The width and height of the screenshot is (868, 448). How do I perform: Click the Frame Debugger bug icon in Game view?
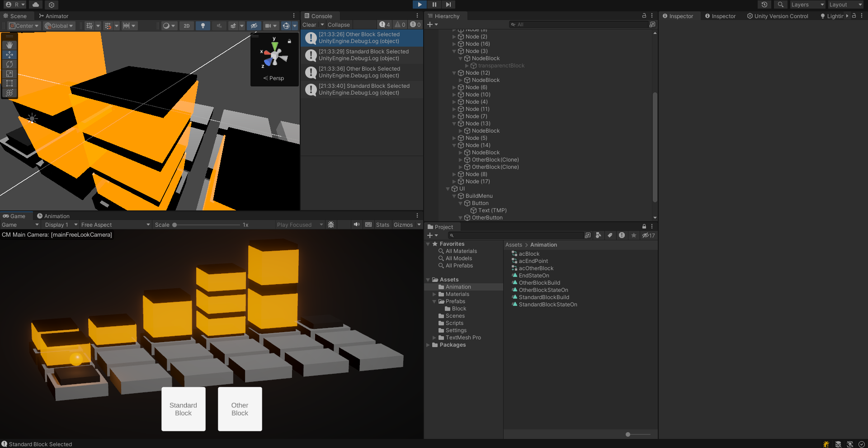click(331, 225)
